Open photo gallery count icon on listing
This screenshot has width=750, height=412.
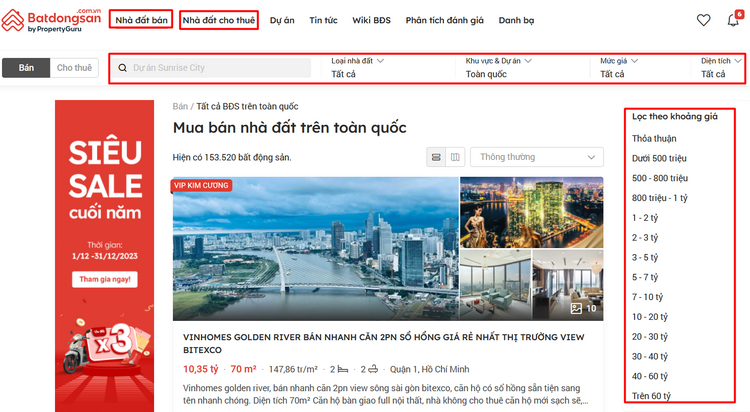click(583, 308)
